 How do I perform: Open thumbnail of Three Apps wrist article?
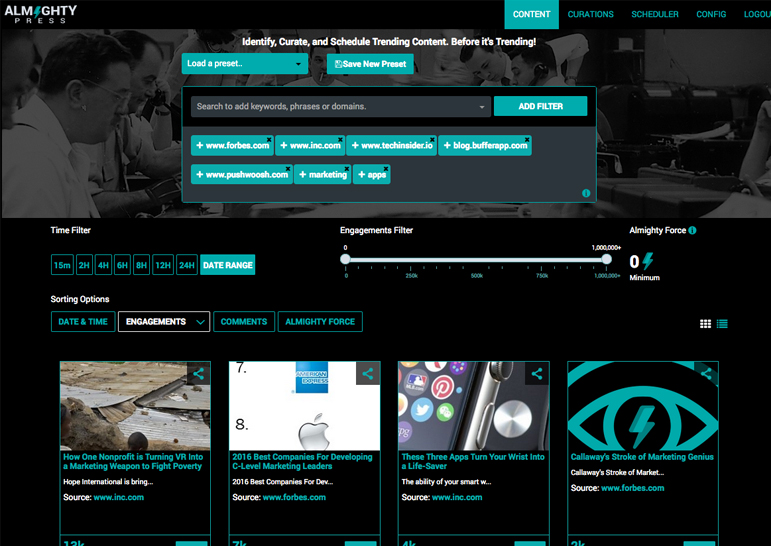pos(474,406)
